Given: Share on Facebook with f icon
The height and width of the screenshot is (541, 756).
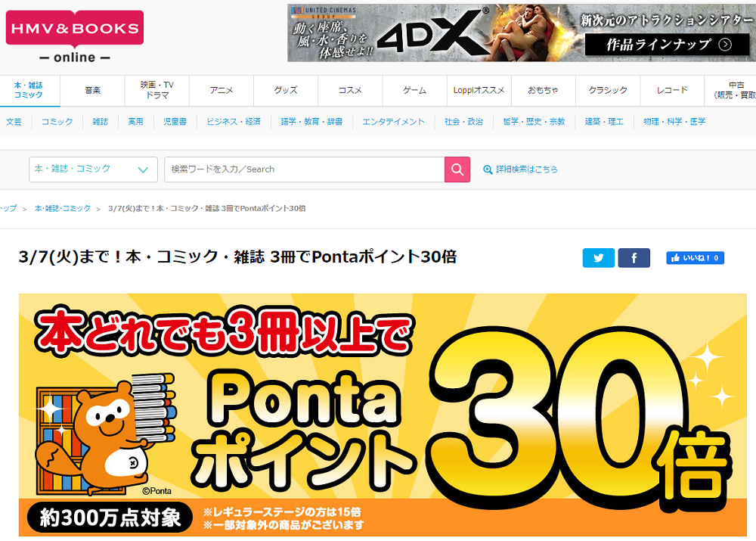Looking at the screenshot, I should (634, 258).
